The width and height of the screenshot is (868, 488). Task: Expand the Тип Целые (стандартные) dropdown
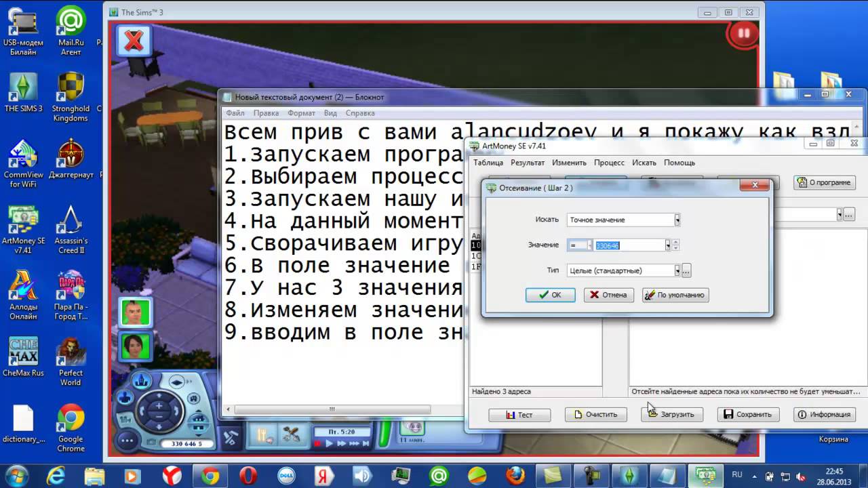coord(677,270)
